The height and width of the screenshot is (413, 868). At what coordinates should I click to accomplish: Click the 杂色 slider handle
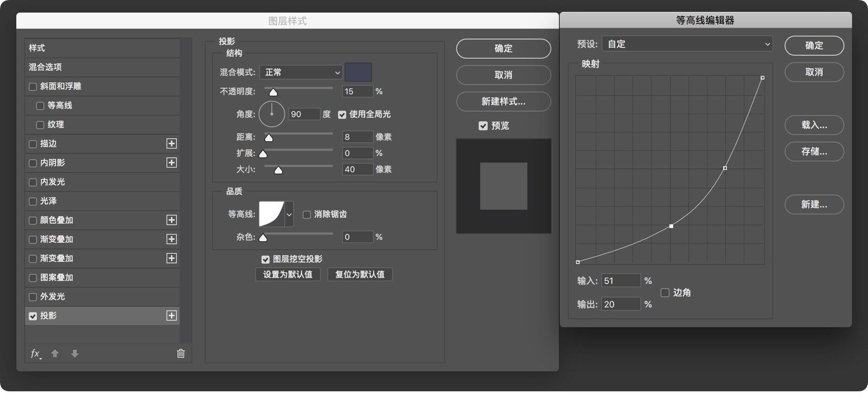tap(263, 237)
